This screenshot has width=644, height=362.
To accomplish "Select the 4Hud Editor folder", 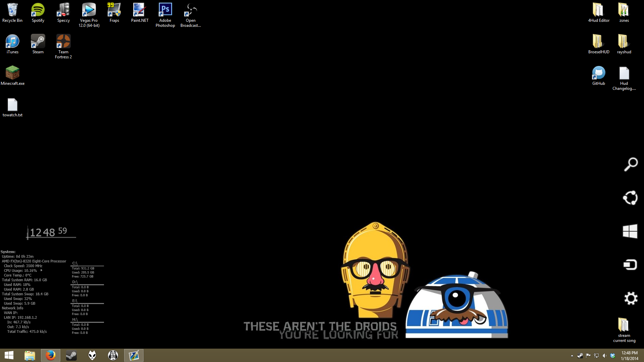I will [x=599, y=13].
